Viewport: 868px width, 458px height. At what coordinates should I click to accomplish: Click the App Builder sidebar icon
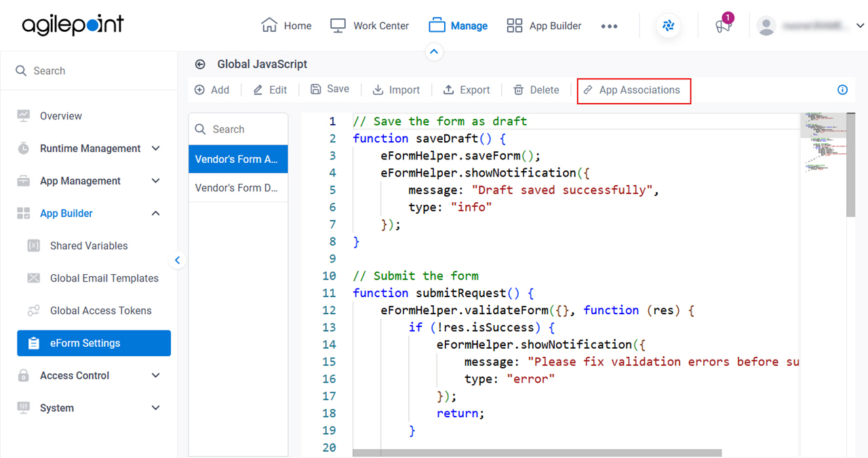pos(24,214)
